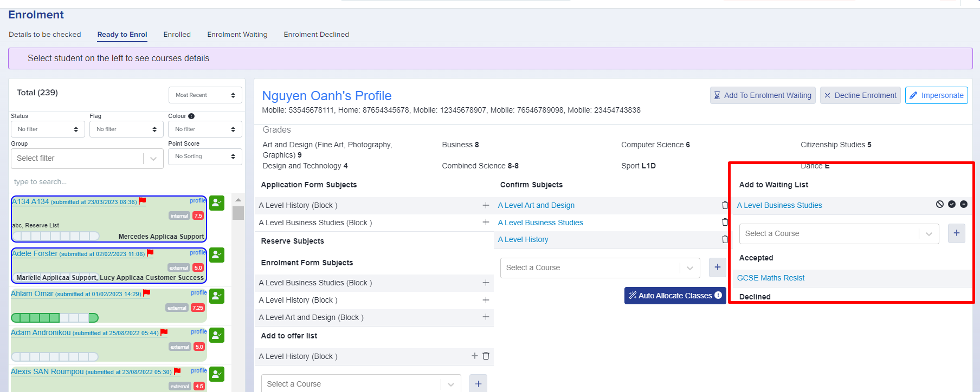The width and height of the screenshot is (980, 392).
Task: Delete A Level History from Confirm Subjects
Action: pyautogui.click(x=725, y=239)
